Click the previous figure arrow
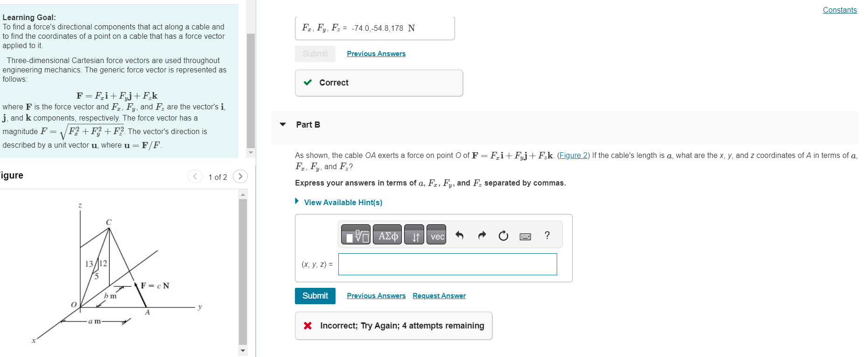 coord(195,177)
